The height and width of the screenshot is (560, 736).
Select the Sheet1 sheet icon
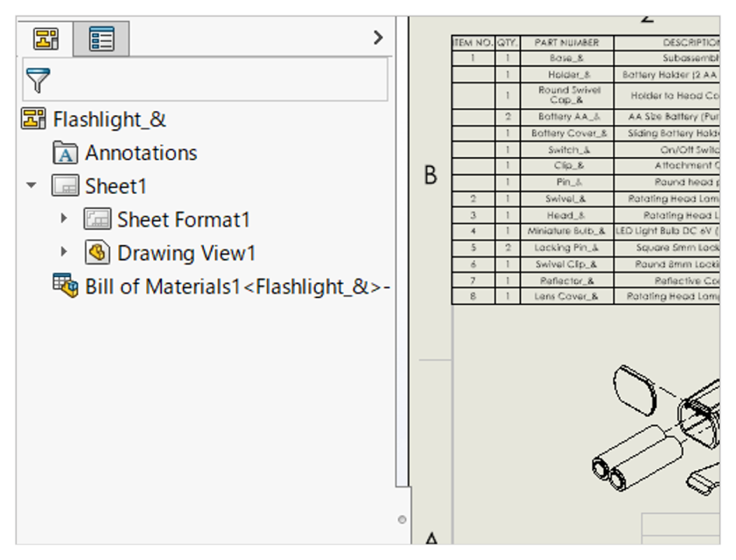[65, 187]
